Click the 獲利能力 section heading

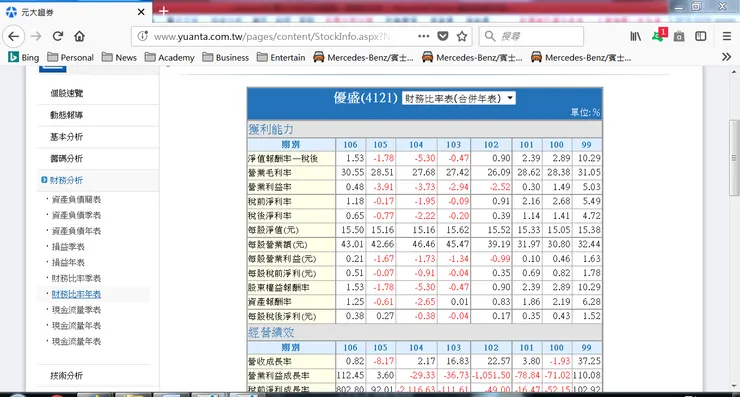(271, 129)
